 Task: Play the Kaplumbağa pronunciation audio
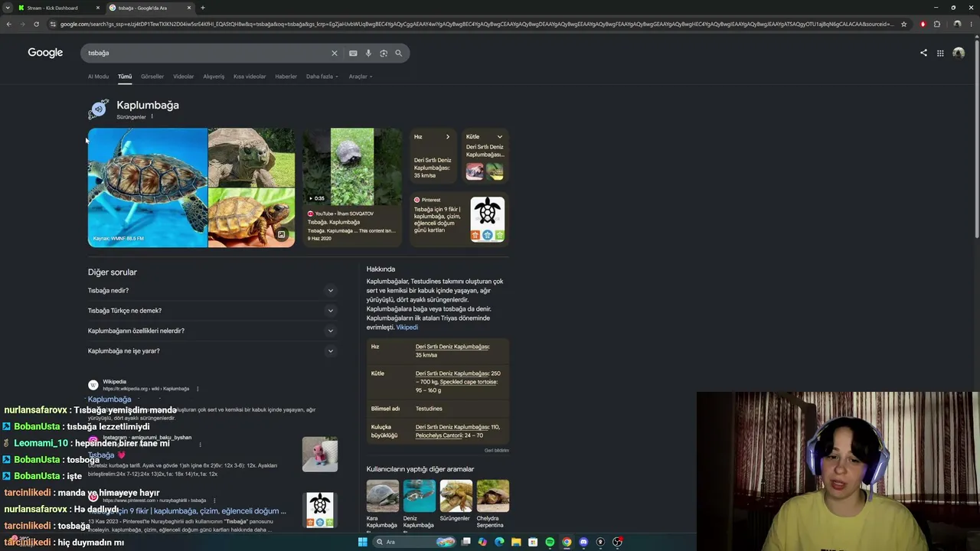[x=98, y=109]
